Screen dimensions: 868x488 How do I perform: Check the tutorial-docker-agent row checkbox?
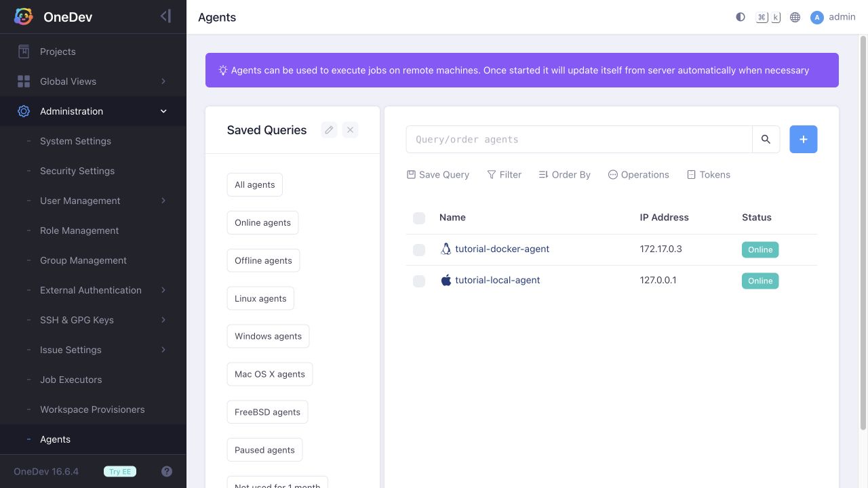(x=419, y=249)
